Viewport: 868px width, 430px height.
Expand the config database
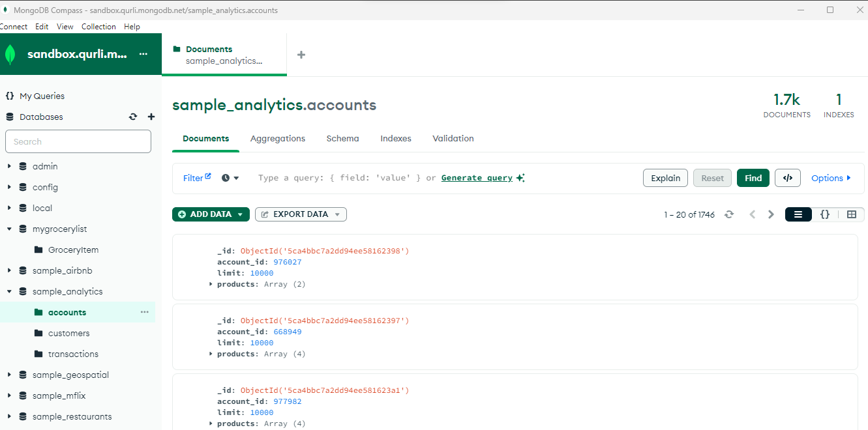[9, 187]
